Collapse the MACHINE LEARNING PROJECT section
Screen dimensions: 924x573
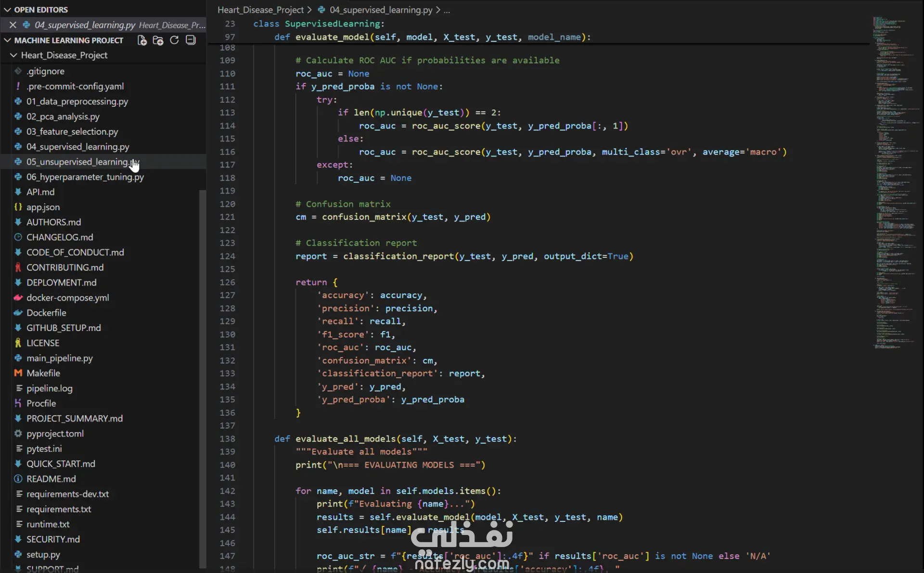(8, 40)
